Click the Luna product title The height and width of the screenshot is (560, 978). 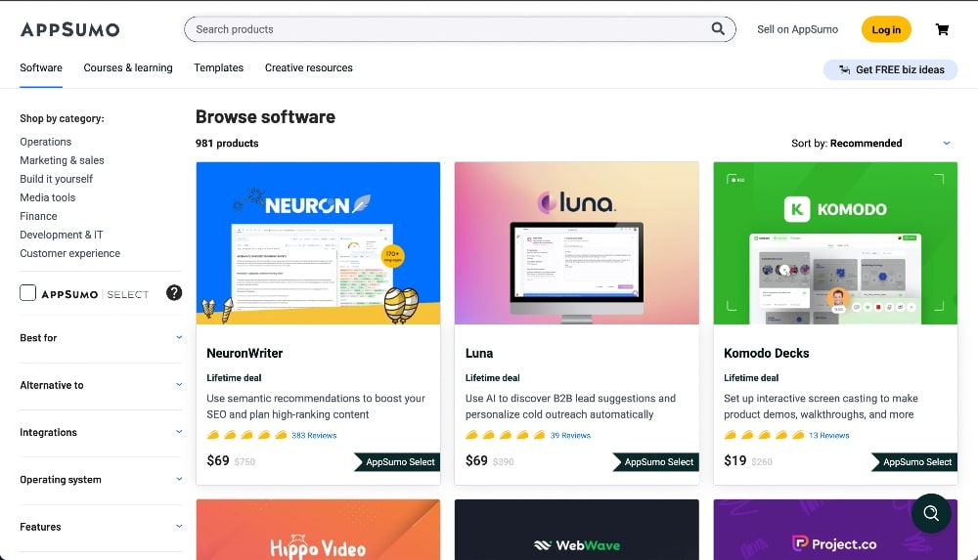(x=479, y=353)
